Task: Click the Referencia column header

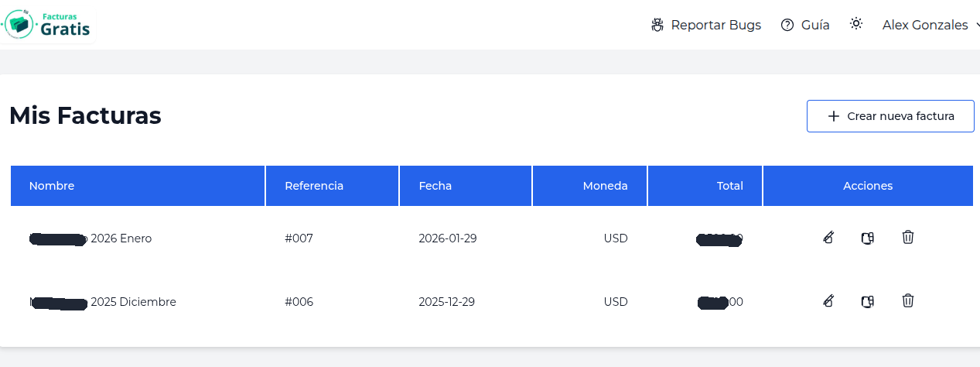Action: pyautogui.click(x=314, y=186)
